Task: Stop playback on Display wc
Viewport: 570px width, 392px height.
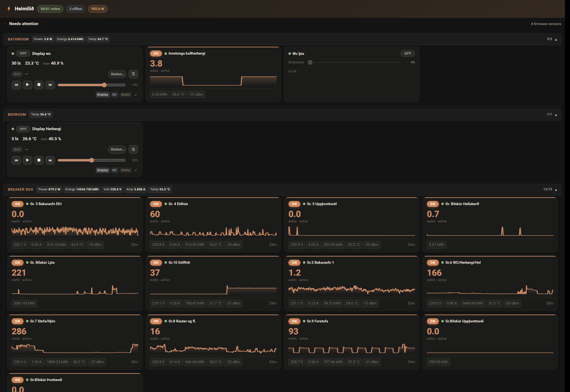Action: (39, 85)
